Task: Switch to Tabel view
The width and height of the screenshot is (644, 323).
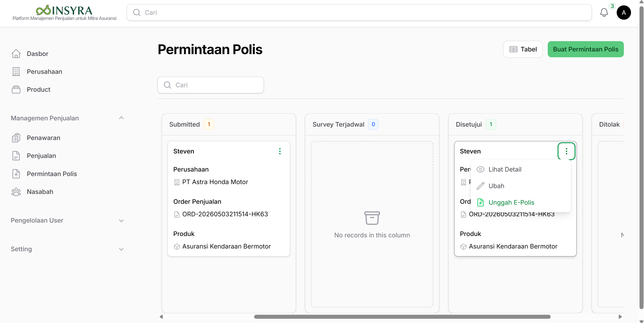Action: coord(523,49)
